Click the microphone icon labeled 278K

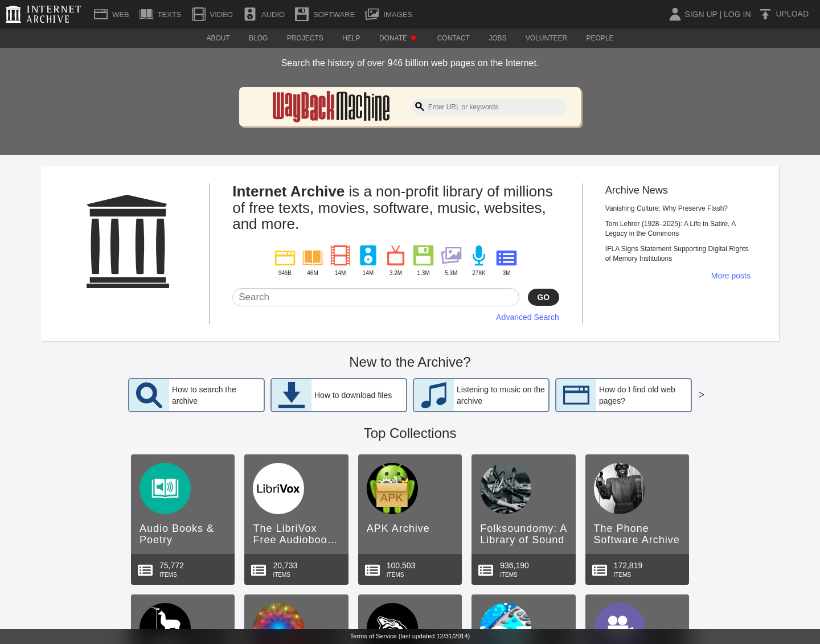[x=479, y=256]
